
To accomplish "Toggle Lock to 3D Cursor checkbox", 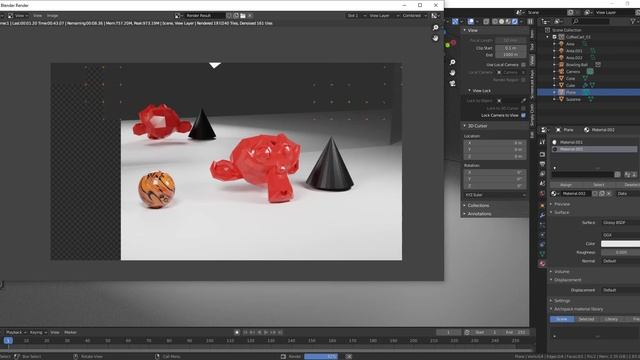I will (523, 108).
